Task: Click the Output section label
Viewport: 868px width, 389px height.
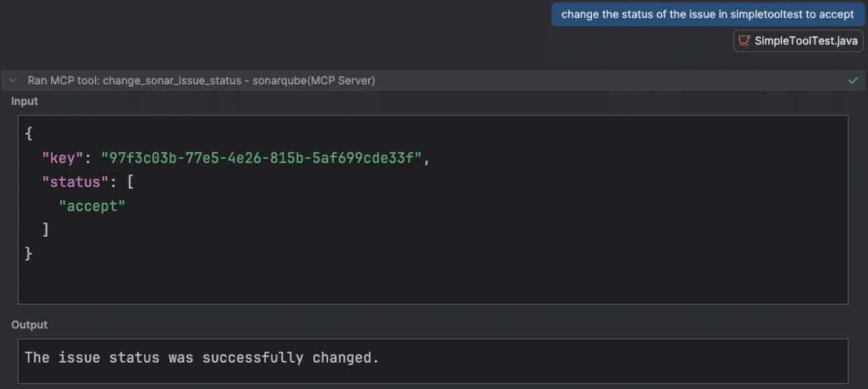Action: tap(29, 325)
